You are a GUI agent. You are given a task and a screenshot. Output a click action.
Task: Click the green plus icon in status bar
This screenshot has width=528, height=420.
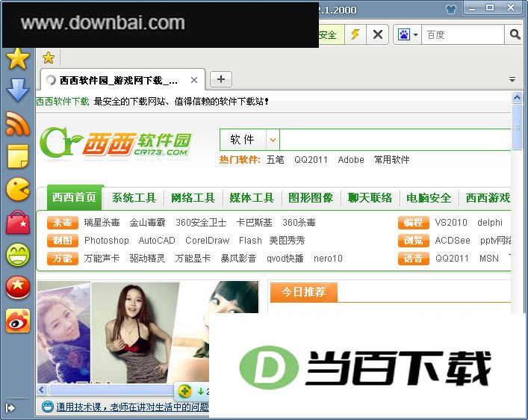[184, 391]
